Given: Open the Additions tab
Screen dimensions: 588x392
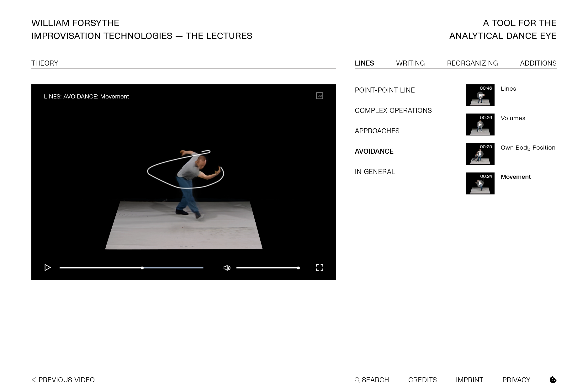Looking at the screenshot, I should 538,63.
